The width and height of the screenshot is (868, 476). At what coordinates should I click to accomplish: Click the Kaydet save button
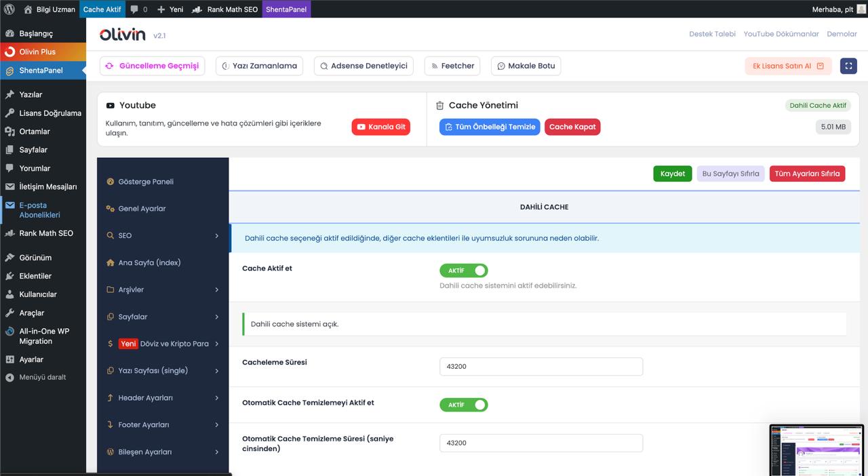tap(673, 174)
